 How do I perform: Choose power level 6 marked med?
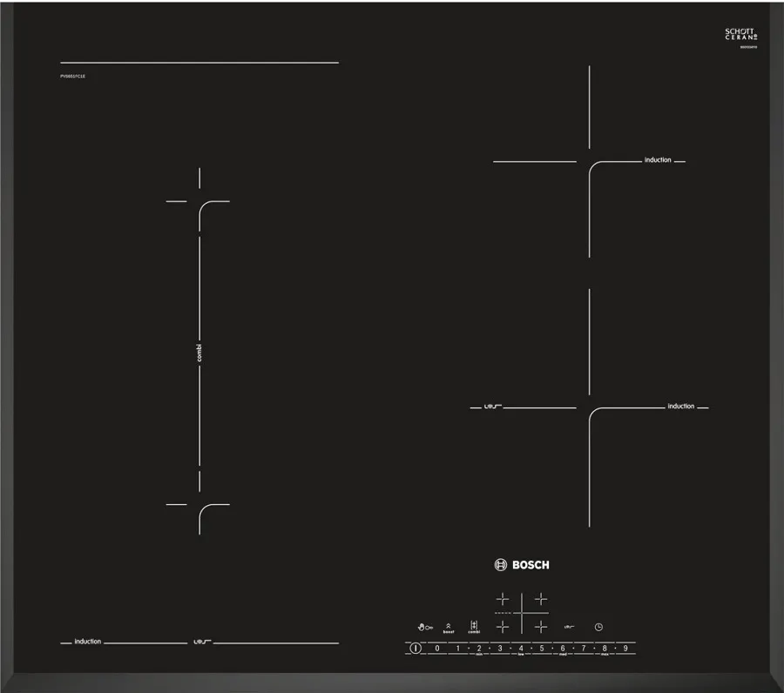point(563,649)
